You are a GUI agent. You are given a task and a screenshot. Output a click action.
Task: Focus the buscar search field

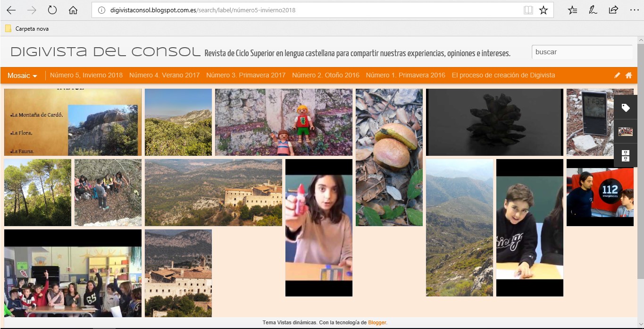[582, 52]
